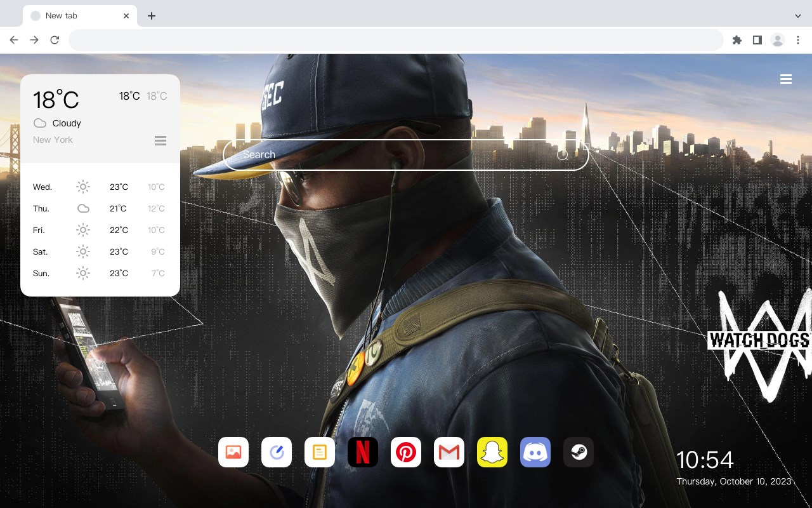812x508 pixels.
Task: Open the hamburger menu at top right of page
Action: point(786,79)
